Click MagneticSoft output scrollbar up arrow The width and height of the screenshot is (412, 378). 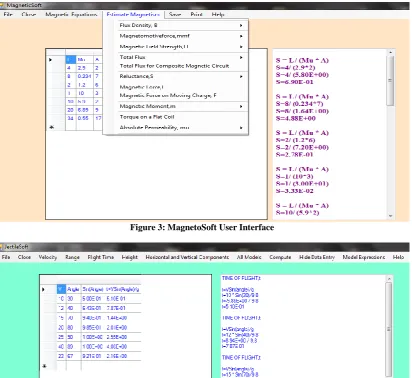click(390, 52)
